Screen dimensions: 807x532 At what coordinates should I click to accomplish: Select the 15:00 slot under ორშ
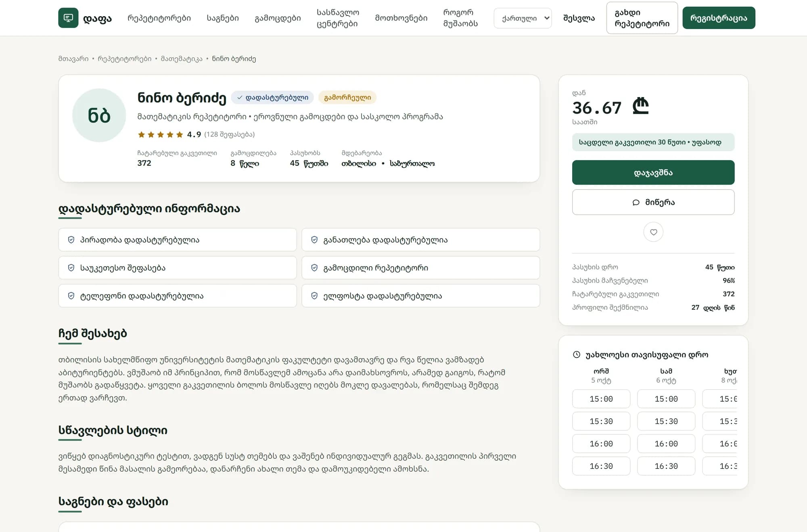tap(601, 399)
